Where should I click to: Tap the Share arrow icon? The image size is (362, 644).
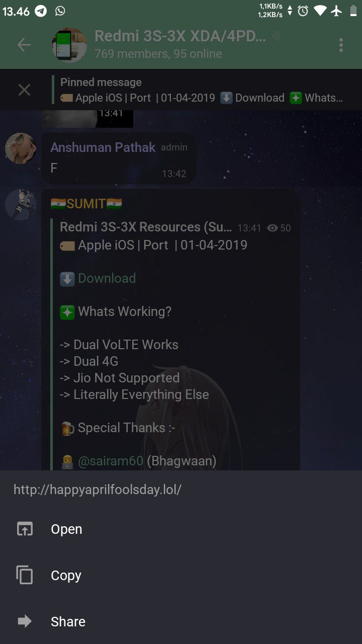click(x=25, y=621)
